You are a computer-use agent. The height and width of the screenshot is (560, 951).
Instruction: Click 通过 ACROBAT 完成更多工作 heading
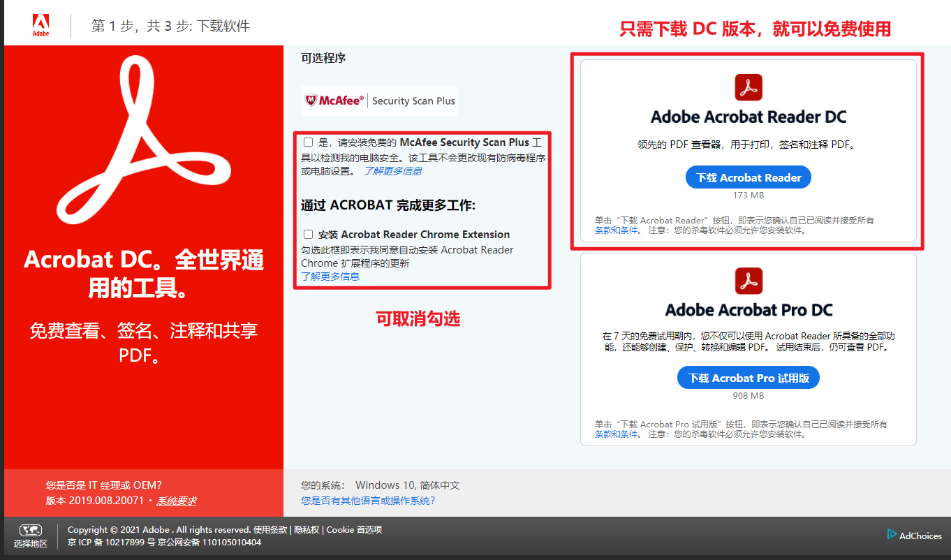pos(388,205)
